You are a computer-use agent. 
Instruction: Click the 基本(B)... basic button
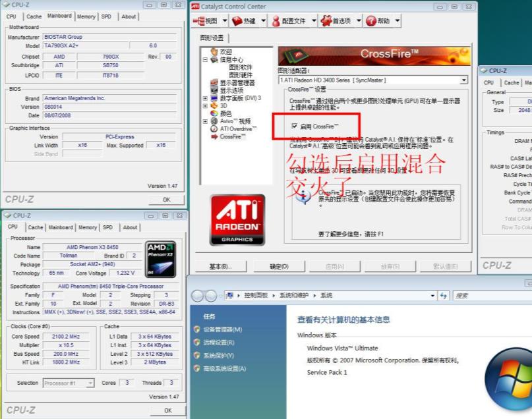point(221,266)
